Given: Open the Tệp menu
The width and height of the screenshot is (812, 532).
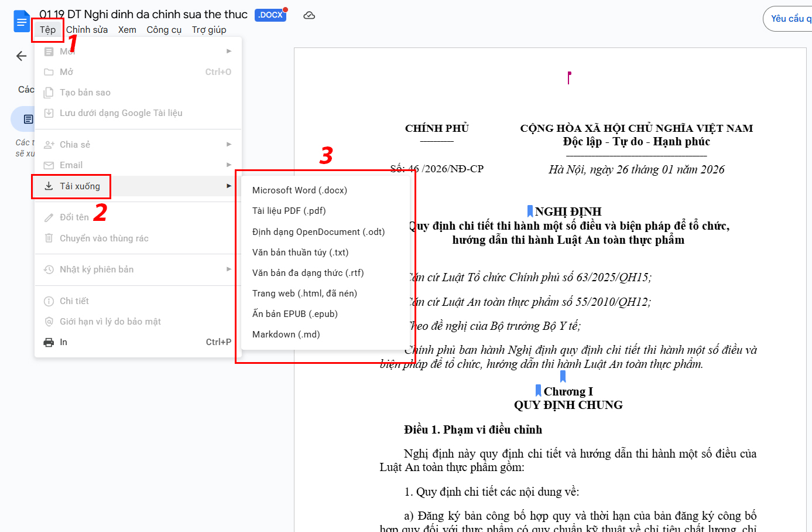Looking at the screenshot, I should tap(48, 30).
